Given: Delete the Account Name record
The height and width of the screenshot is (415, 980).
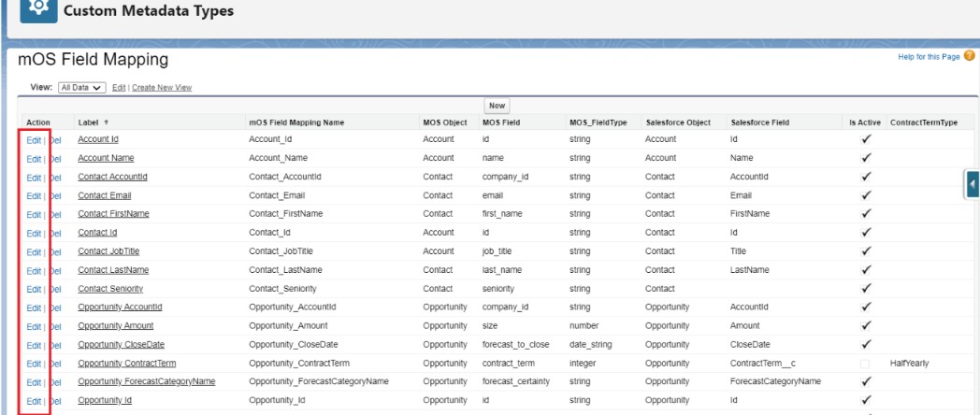Looking at the screenshot, I should [x=55, y=160].
